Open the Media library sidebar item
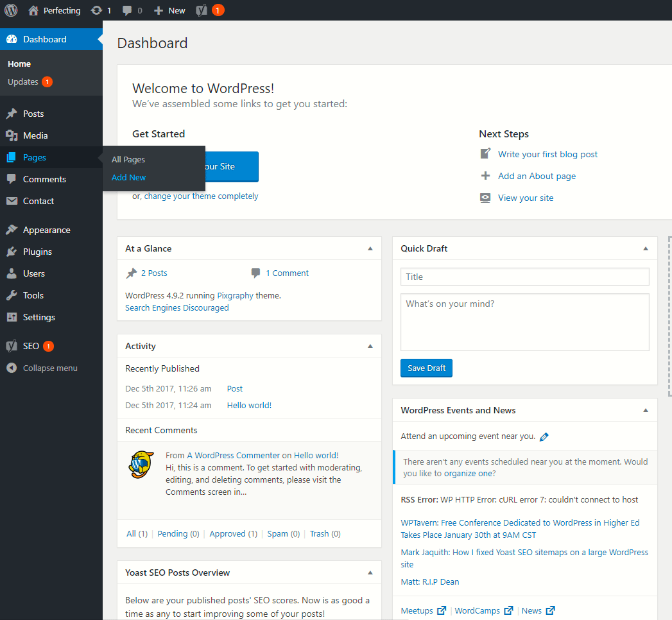The height and width of the screenshot is (620, 672). coord(35,135)
